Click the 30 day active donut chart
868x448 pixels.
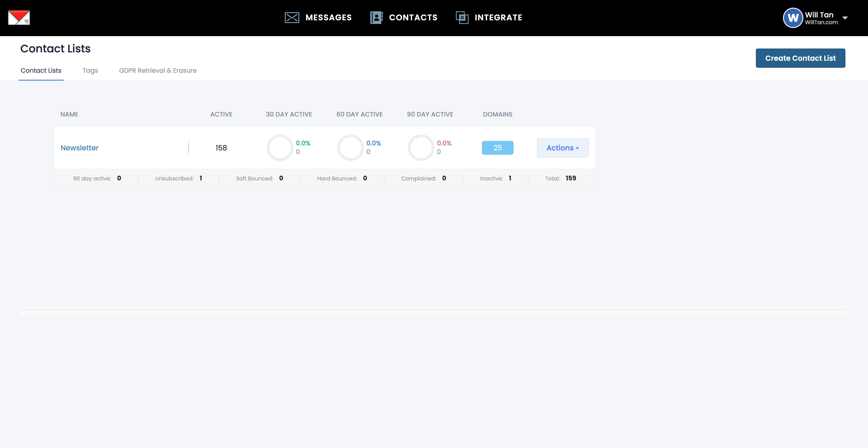coord(280,148)
